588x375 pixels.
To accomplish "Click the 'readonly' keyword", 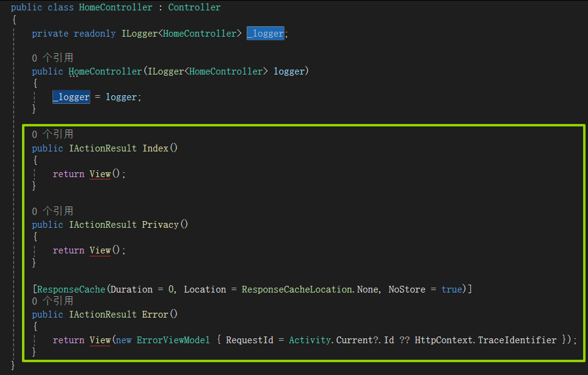I will pyautogui.click(x=95, y=34).
